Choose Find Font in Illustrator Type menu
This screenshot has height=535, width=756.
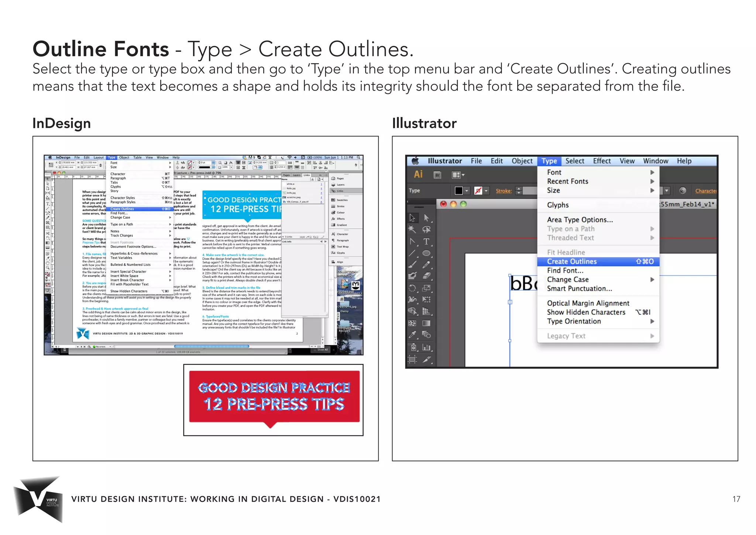598,270
